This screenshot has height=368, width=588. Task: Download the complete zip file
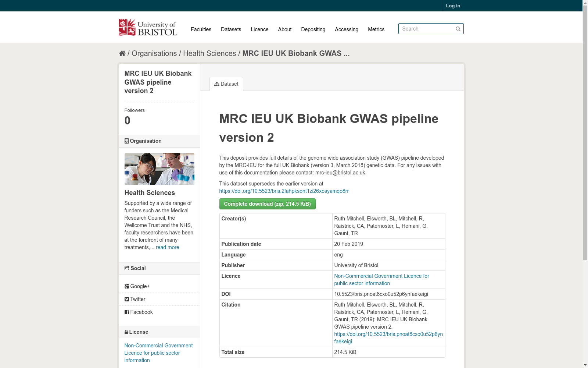(x=267, y=204)
